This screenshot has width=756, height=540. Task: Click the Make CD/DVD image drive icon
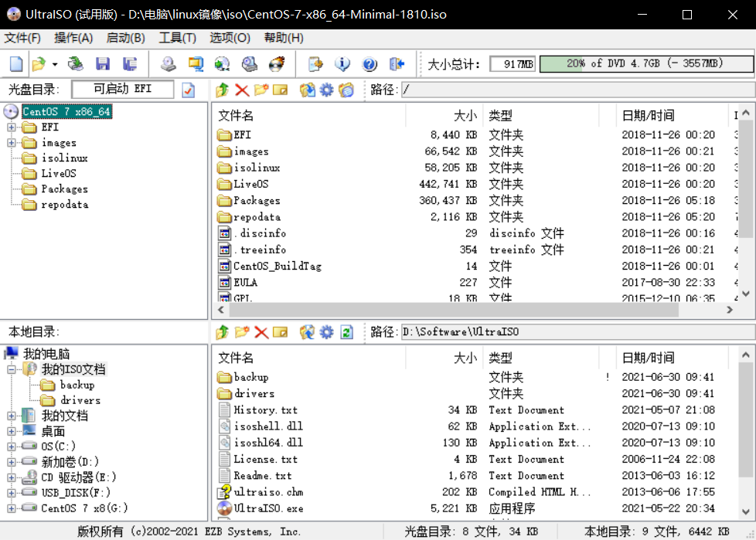pyautogui.click(x=169, y=63)
